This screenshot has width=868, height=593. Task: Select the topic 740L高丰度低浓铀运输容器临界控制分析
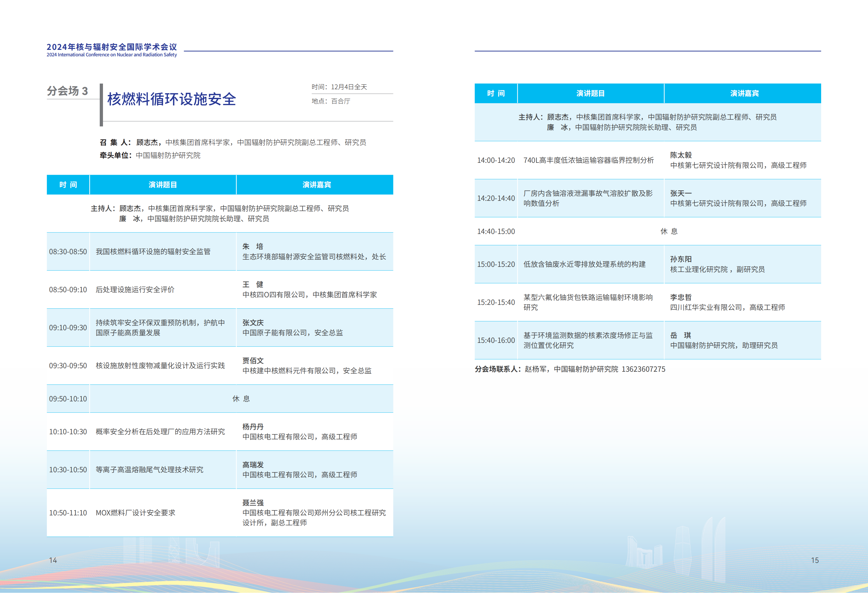pyautogui.click(x=589, y=160)
